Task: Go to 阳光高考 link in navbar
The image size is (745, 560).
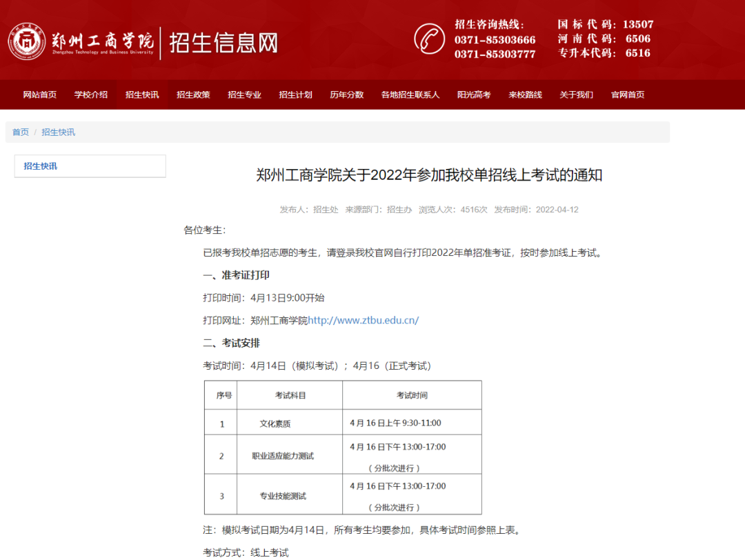Action: click(x=474, y=94)
